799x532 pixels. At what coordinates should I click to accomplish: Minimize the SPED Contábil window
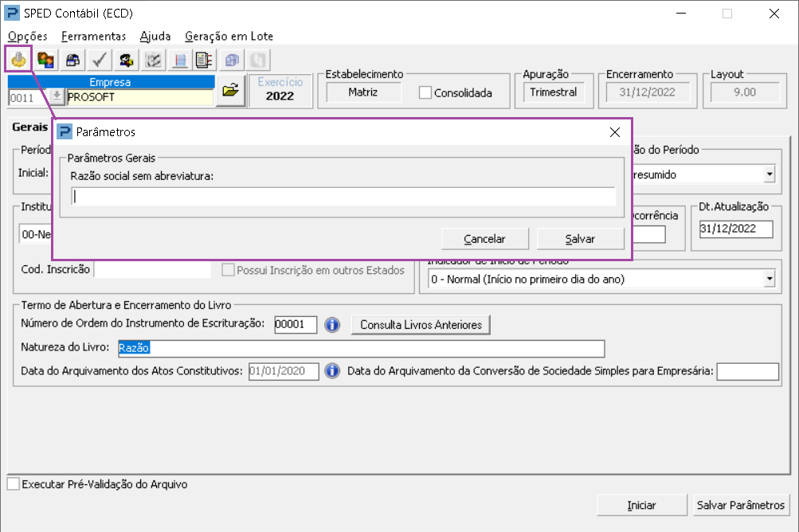pos(681,14)
